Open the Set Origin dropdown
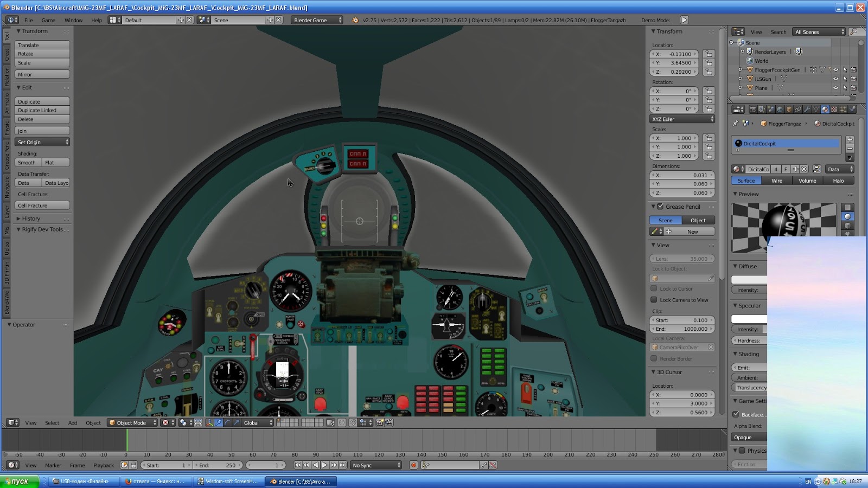Image resolution: width=868 pixels, height=488 pixels. pyautogui.click(x=42, y=142)
